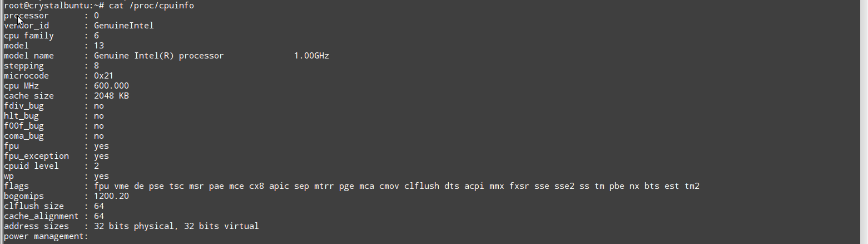Viewport: 868px width, 244px height.
Task: Click the f00f_bug label
Action: coord(24,125)
